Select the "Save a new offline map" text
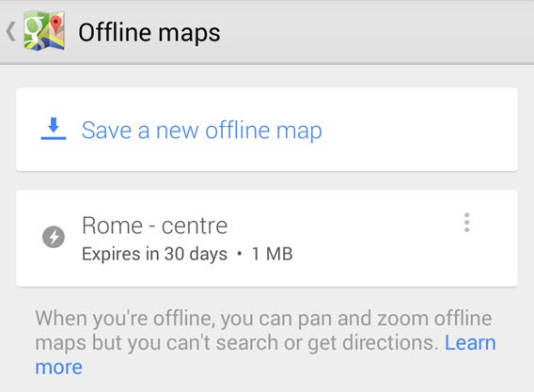Screen dimensions: 534x392 click(x=201, y=131)
